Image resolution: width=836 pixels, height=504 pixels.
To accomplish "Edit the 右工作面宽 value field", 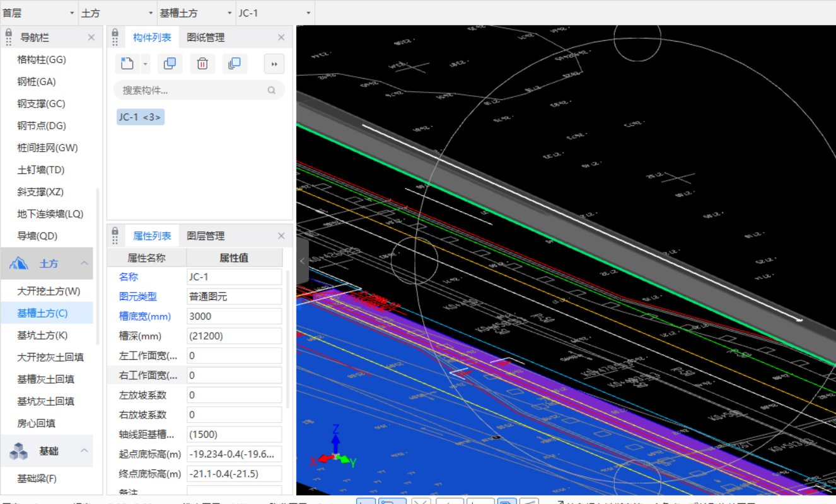I will pyautogui.click(x=234, y=375).
